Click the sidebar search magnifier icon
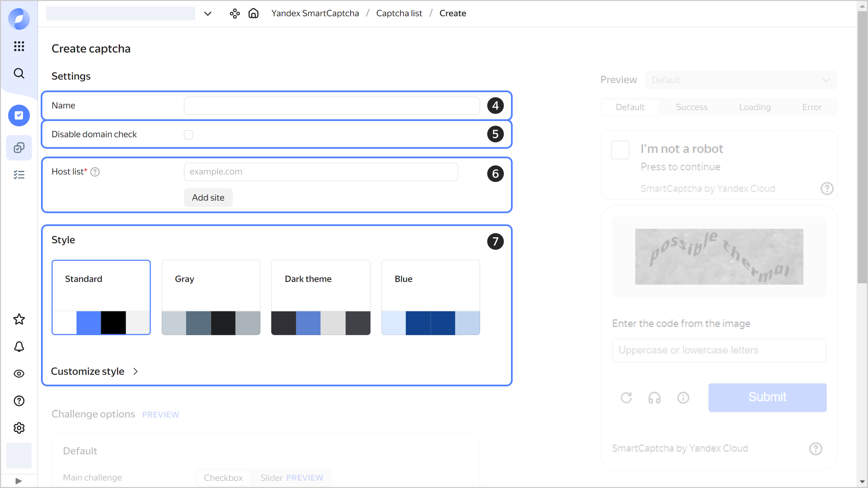Screen dimensions: 868x488 pyautogui.click(x=19, y=73)
